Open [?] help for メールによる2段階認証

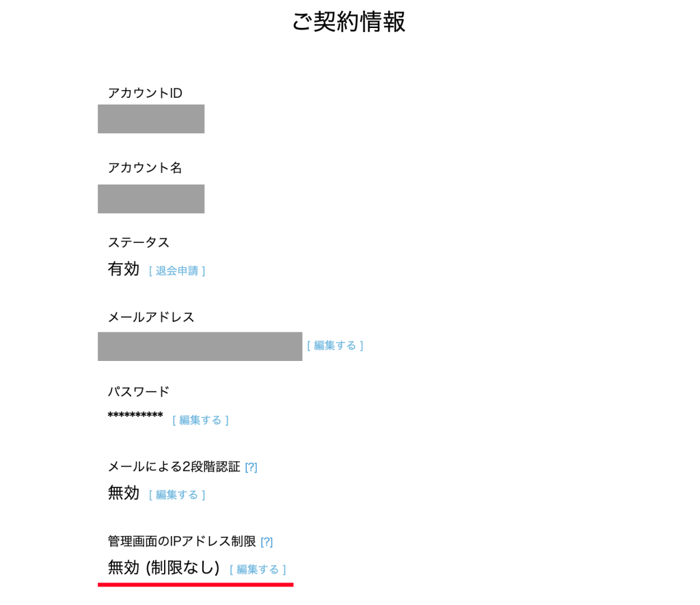251,467
